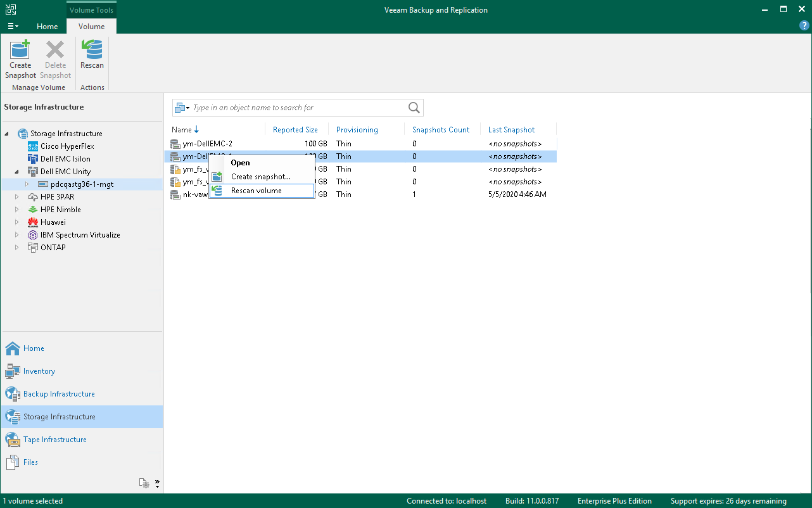Open the Inventory view icon
Screen dimensions: 812x508
click(x=13, y=371)
